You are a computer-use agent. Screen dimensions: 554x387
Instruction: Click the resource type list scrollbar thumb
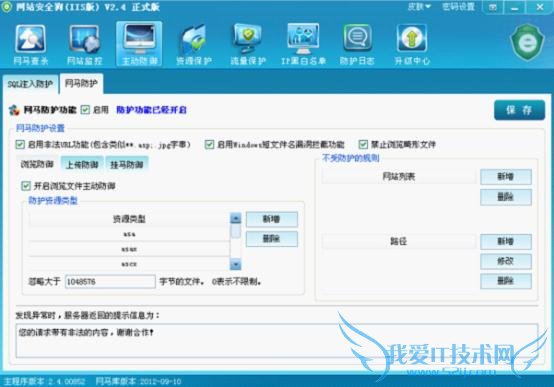[x=235, y=231]
